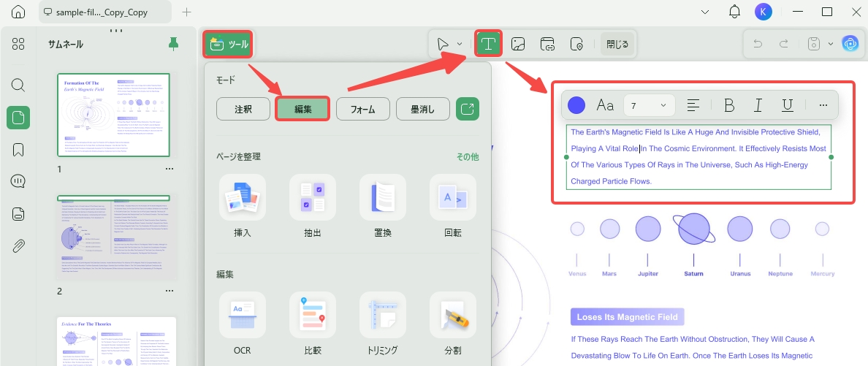Open the thumbnails grid sidebar icon
Viewport: 868px width, 366px height.
18,45
